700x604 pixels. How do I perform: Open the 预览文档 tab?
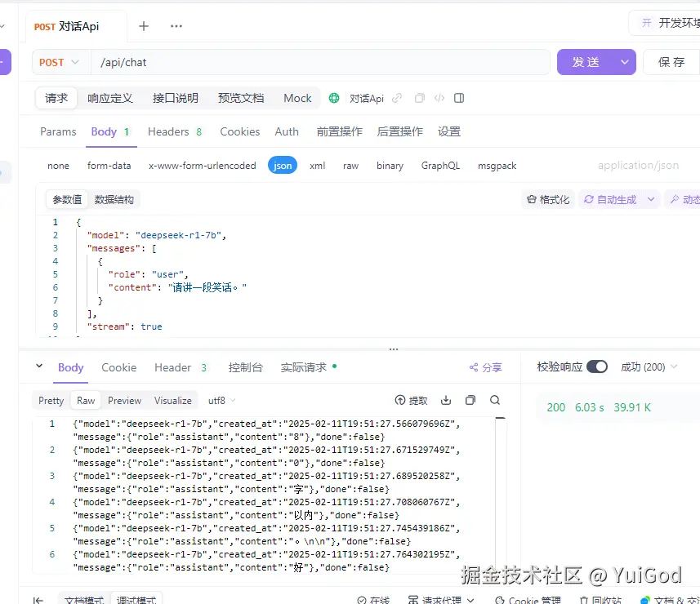[x=241, y=98]
